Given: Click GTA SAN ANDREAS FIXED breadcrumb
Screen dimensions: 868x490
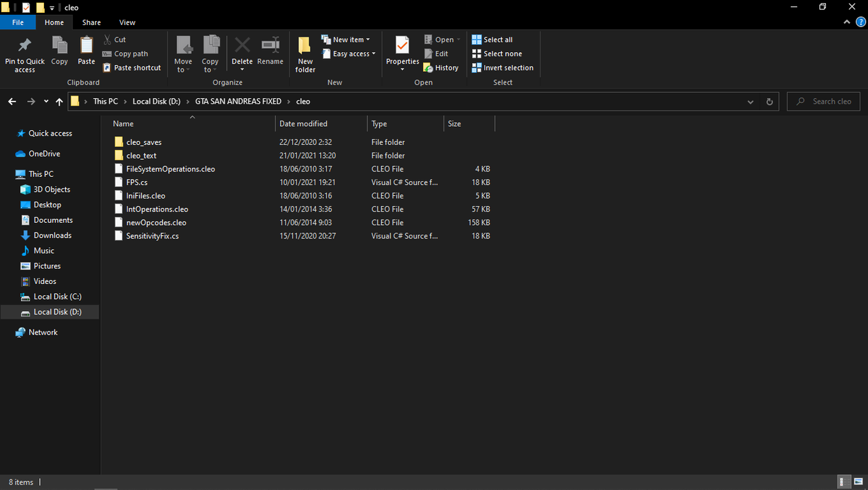Looking at the screenshot, I should coord(238,102).
